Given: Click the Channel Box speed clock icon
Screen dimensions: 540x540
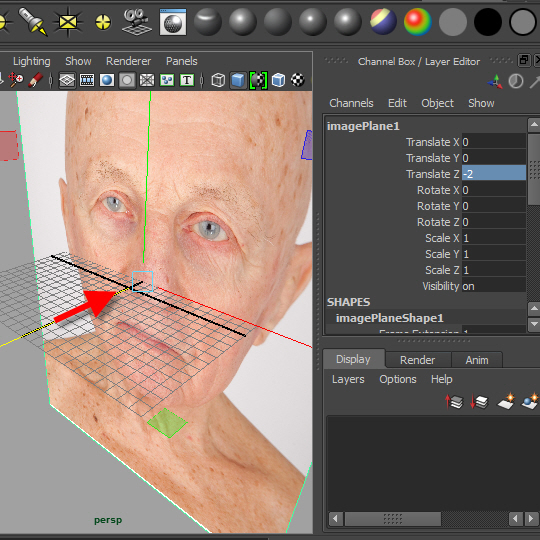Looking at the screenshot, I should tap(516, 82).
